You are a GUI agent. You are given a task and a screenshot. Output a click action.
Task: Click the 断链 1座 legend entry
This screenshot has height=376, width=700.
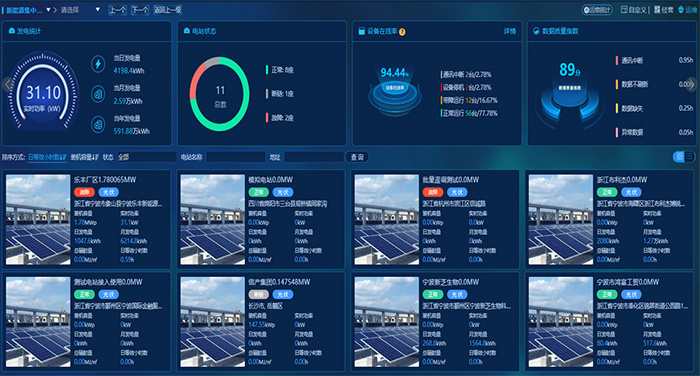point(280,94)
